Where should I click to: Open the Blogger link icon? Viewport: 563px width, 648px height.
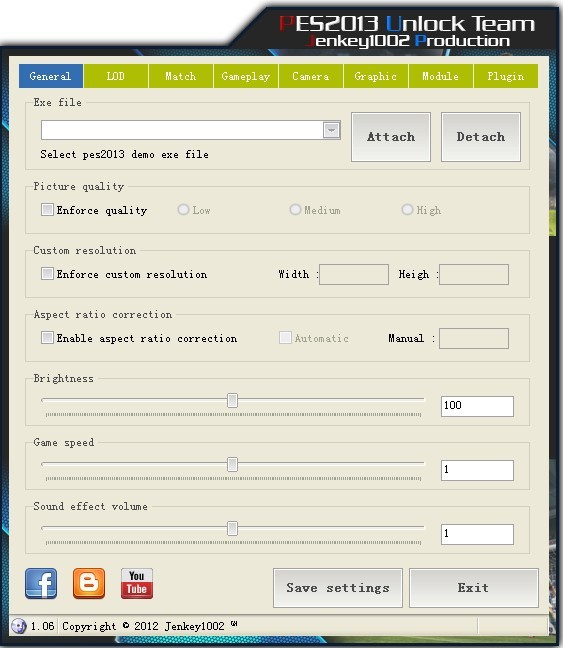point(89,584)
